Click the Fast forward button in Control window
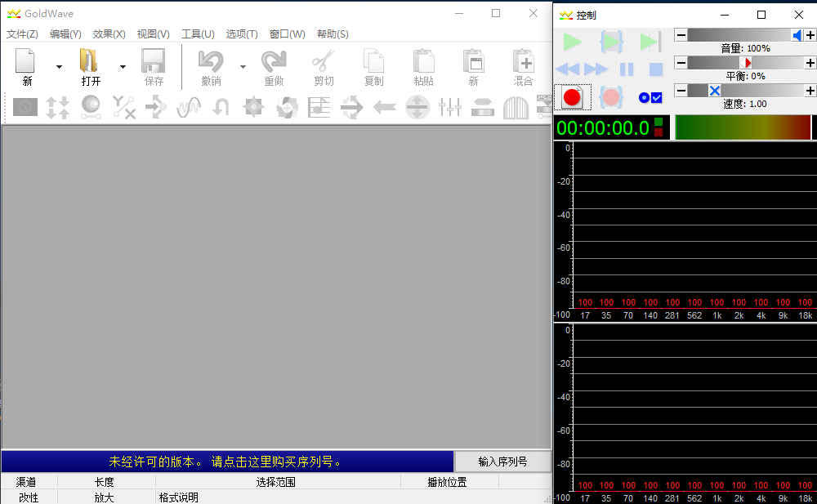The image size is (817, 504). click(x=596, y=69)
